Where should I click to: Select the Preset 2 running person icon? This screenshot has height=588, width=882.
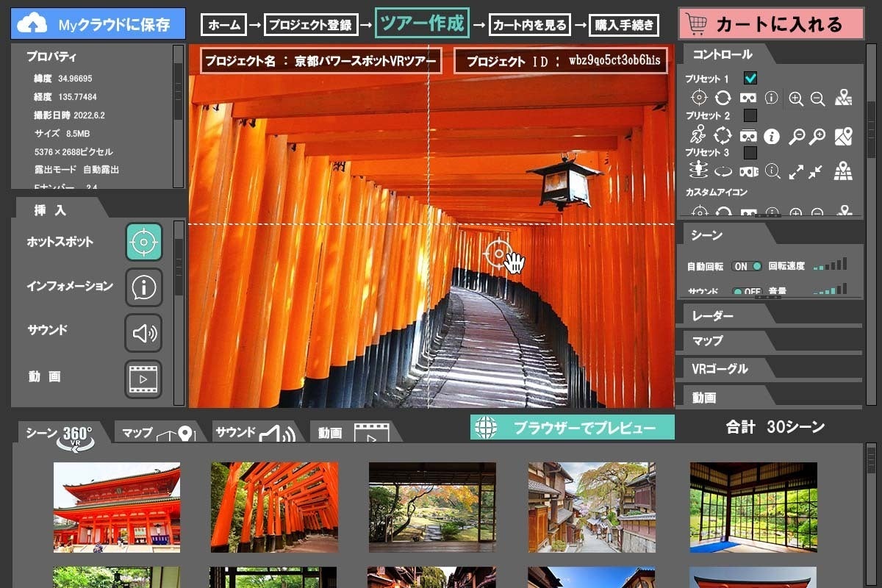698,135
